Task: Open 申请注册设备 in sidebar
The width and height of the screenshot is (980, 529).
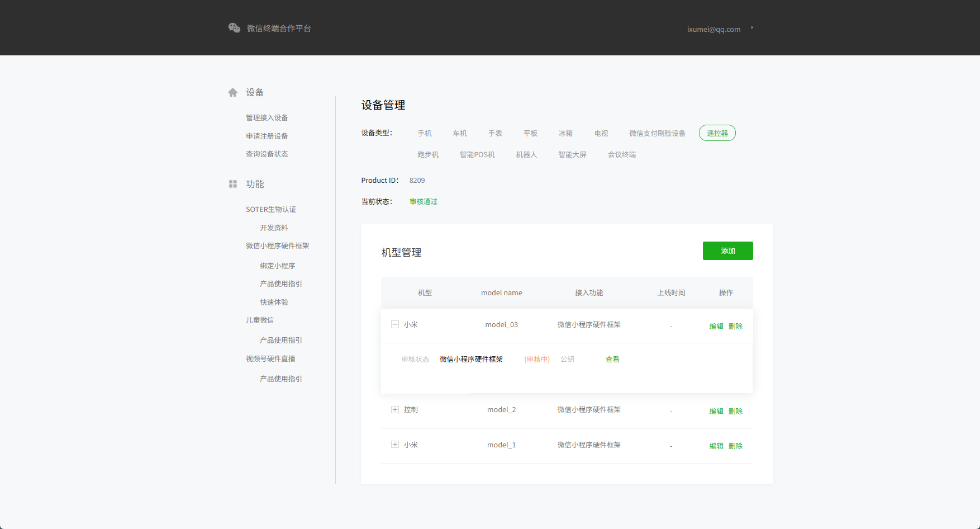Action: click(x=267, y=136)
